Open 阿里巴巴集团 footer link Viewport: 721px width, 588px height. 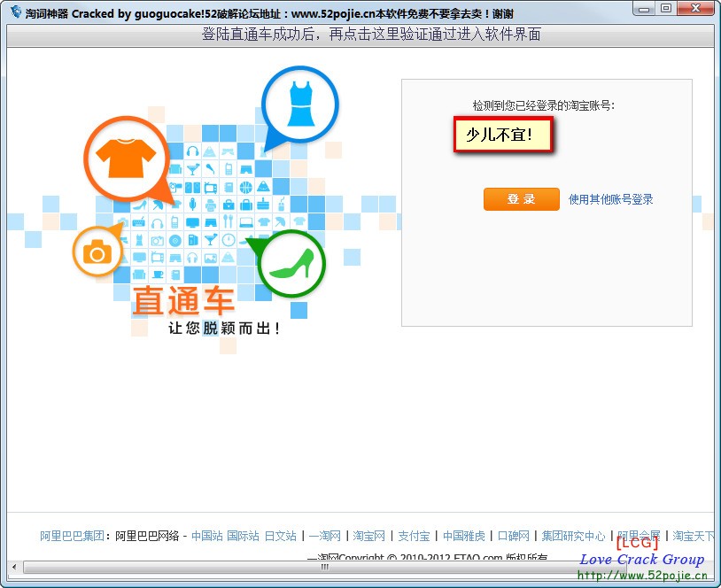click(72, 536)
